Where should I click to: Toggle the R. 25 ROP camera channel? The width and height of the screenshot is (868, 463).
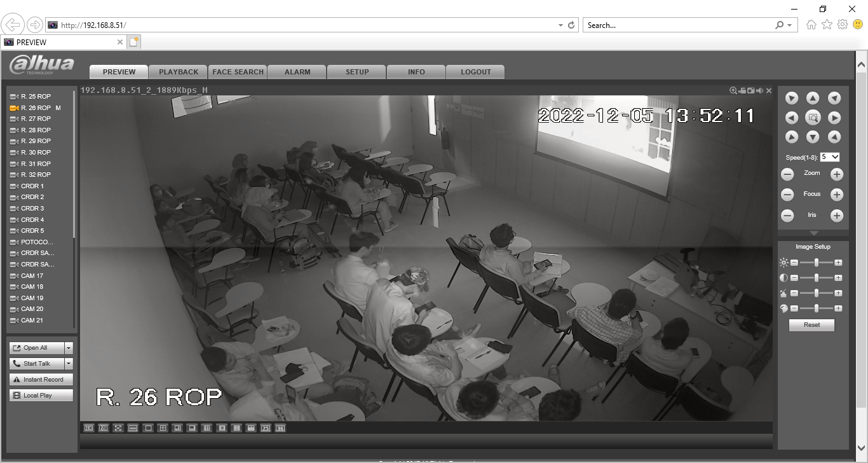[x=31, y=97]
